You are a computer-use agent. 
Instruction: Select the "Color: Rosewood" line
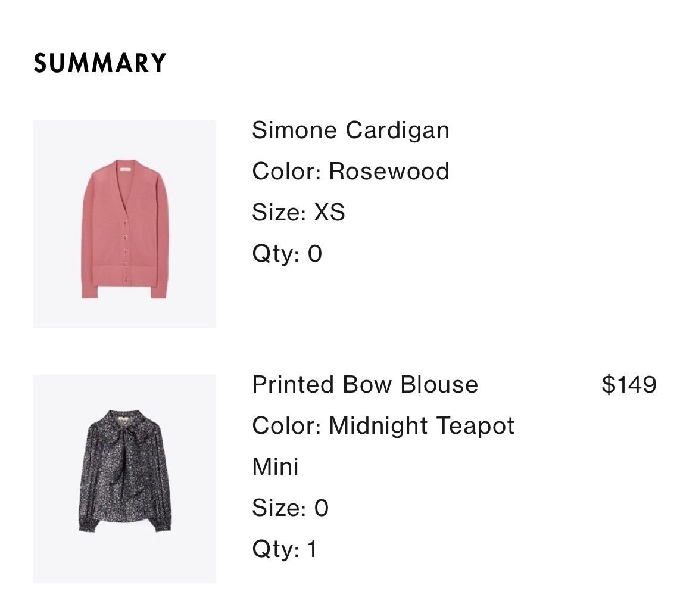[x=350, y=171]
